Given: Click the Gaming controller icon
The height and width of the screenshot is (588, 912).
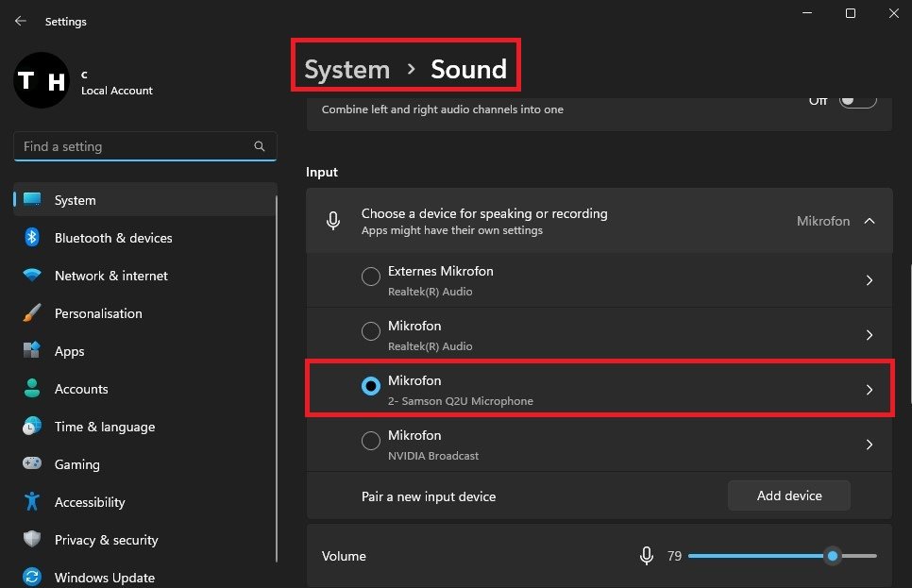Looking at the screenshot, I should point(32,464).
